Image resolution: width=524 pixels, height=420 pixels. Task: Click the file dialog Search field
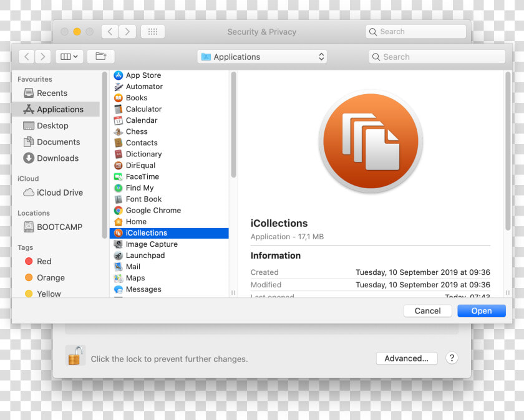tap(437, 57)
